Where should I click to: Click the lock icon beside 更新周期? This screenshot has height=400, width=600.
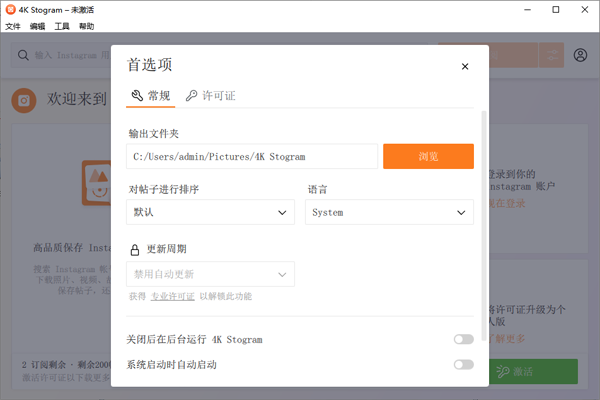[135, 250]
